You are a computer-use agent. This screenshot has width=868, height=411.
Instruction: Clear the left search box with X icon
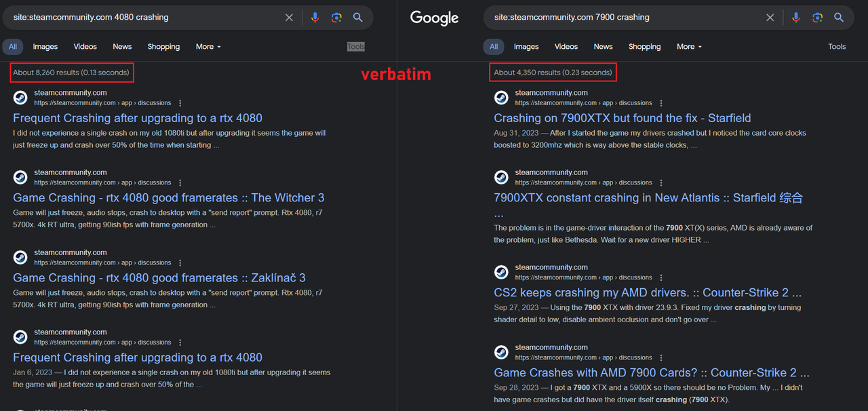(x=290, y=18)
